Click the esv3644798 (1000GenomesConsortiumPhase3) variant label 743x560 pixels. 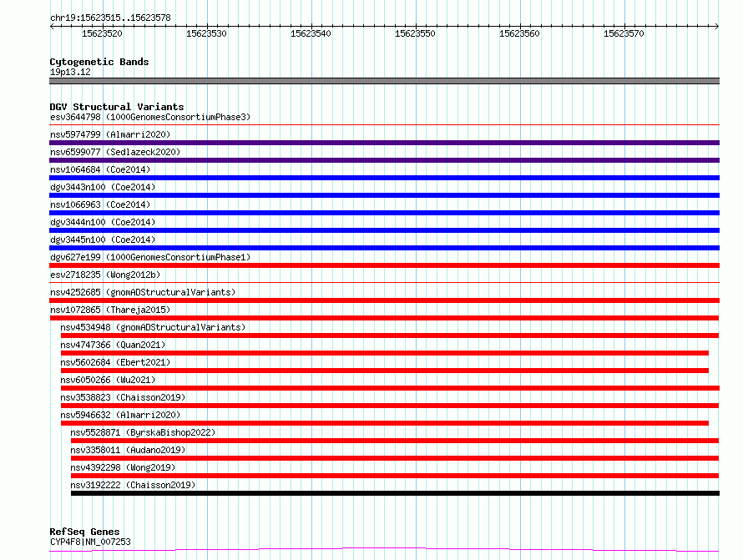coord(150,117)
